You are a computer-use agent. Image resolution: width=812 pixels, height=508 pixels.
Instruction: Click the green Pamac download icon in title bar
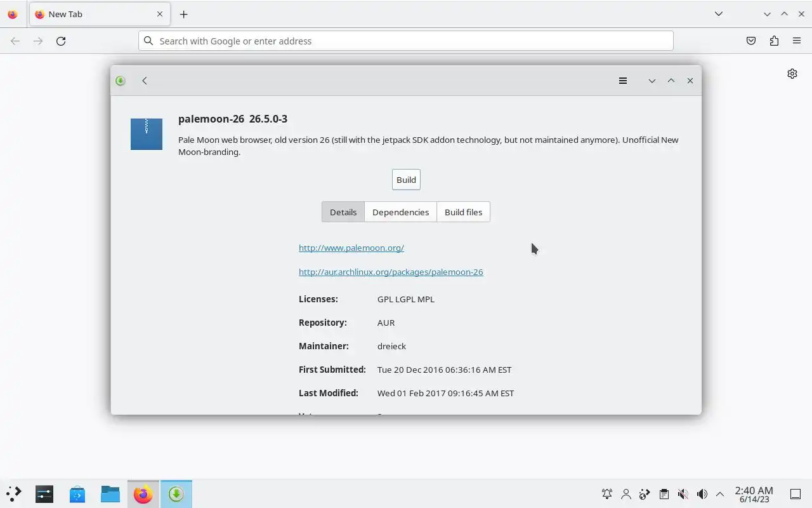coord(121,81)
